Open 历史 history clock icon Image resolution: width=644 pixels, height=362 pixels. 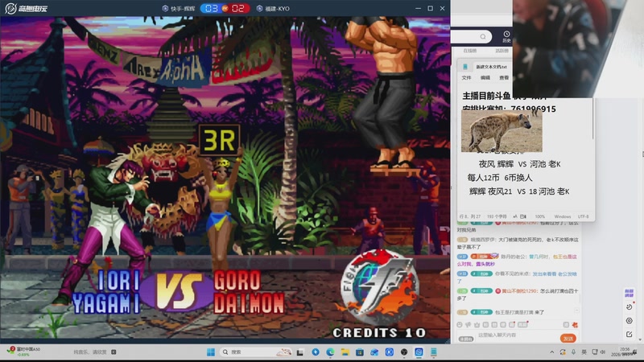pos(506,36)
